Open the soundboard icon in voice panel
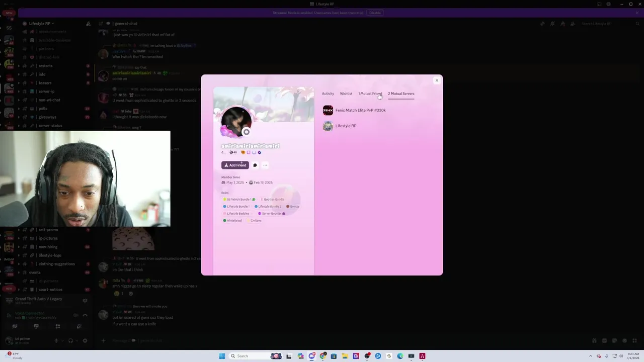Viewport: 644px width, 362px height. 79,326
